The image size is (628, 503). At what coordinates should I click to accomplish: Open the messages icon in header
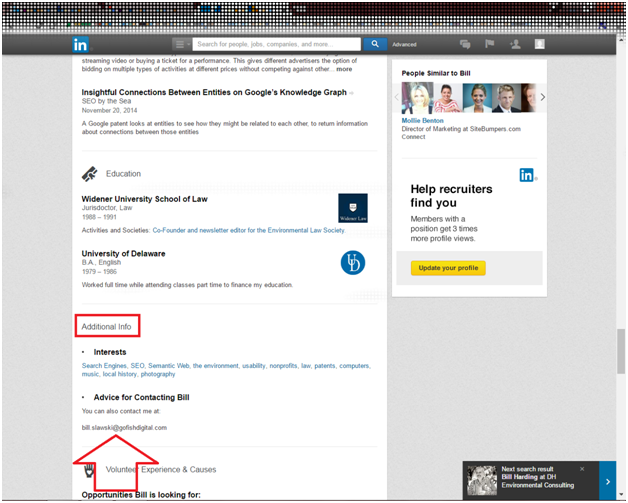pos(465,44)
